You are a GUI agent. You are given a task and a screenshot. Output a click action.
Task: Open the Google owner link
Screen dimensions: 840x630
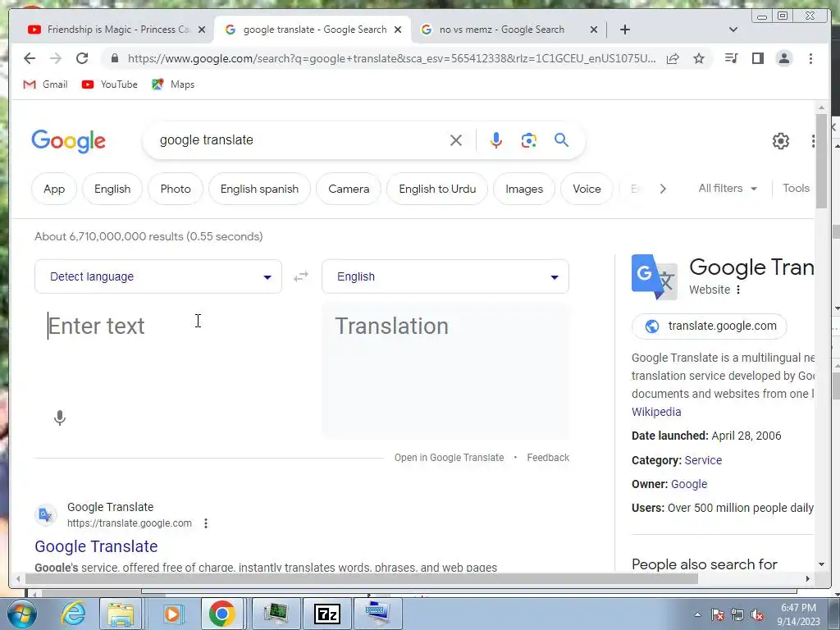689,484
